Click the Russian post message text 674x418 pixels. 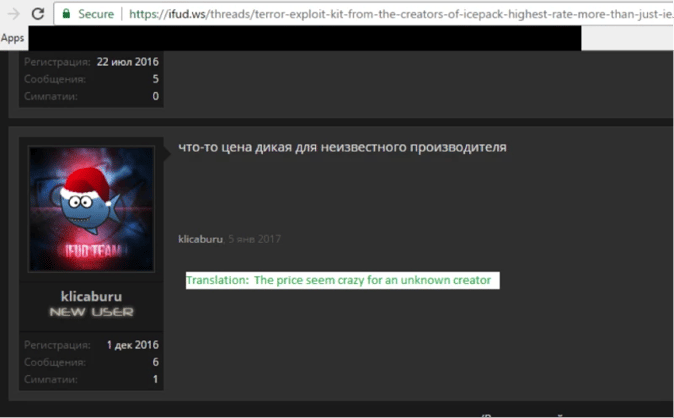coord(342,148)
